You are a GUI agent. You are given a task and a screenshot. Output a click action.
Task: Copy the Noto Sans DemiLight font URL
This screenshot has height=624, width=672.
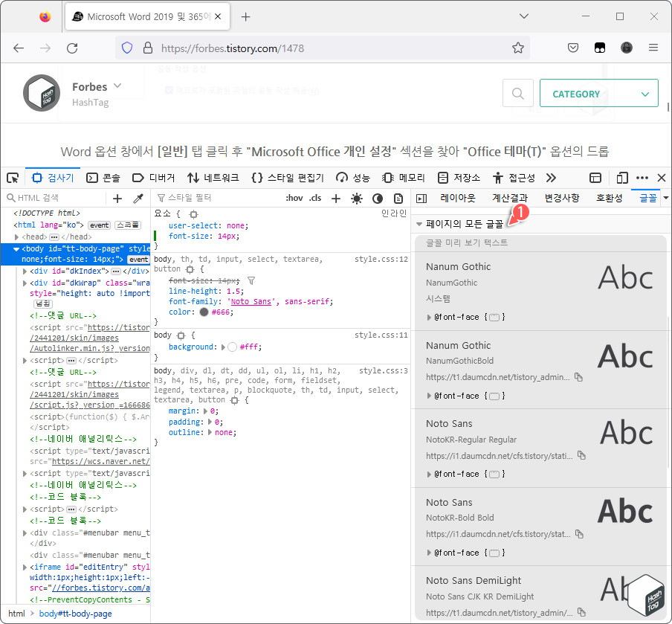click(581, 612)
